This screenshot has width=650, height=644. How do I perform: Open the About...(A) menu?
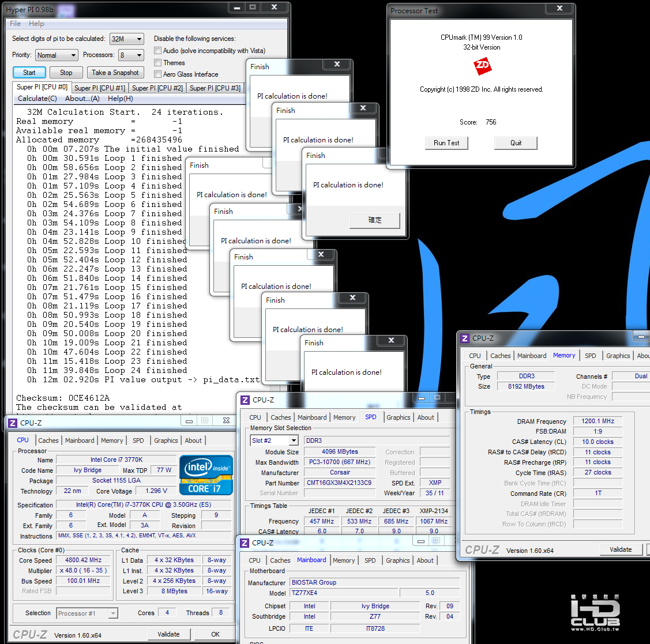(x=82, y=99)
